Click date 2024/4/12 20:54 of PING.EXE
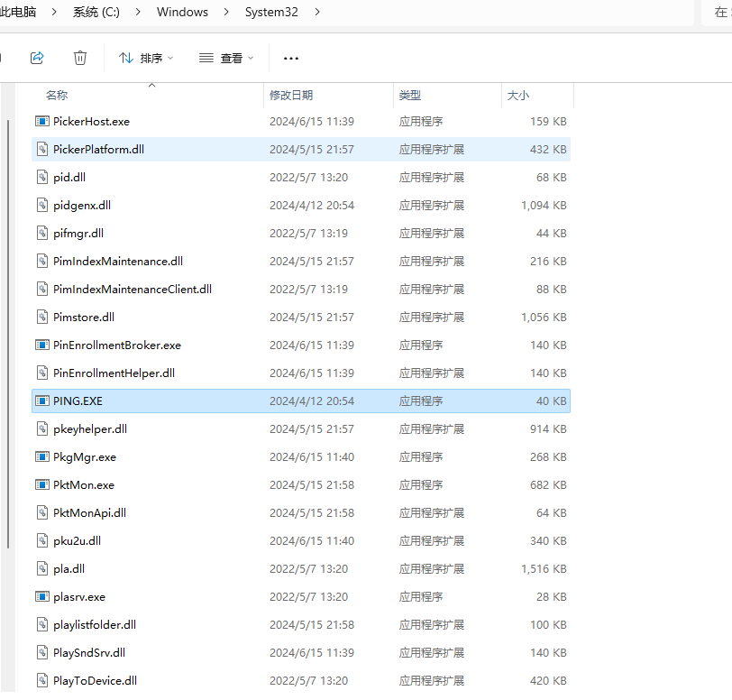This screenshot has width=732, height=700. pyautogui.click(x=312, y=401)
